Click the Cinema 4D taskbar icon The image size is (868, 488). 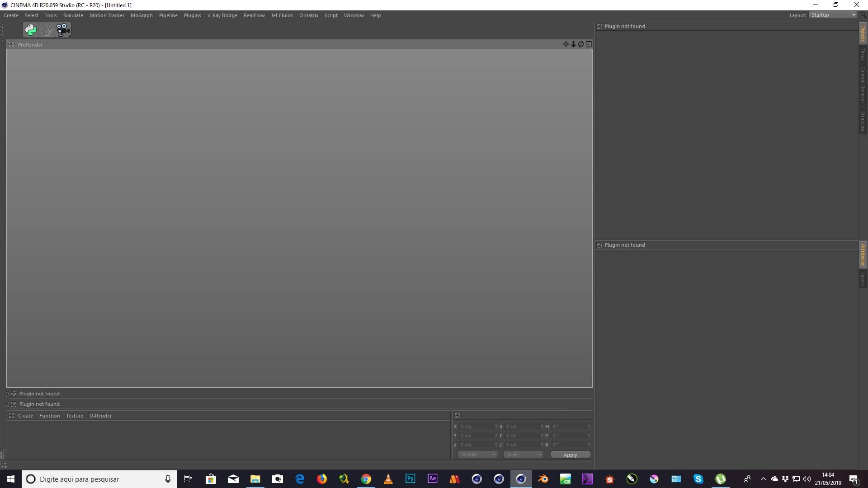point(520,479)
